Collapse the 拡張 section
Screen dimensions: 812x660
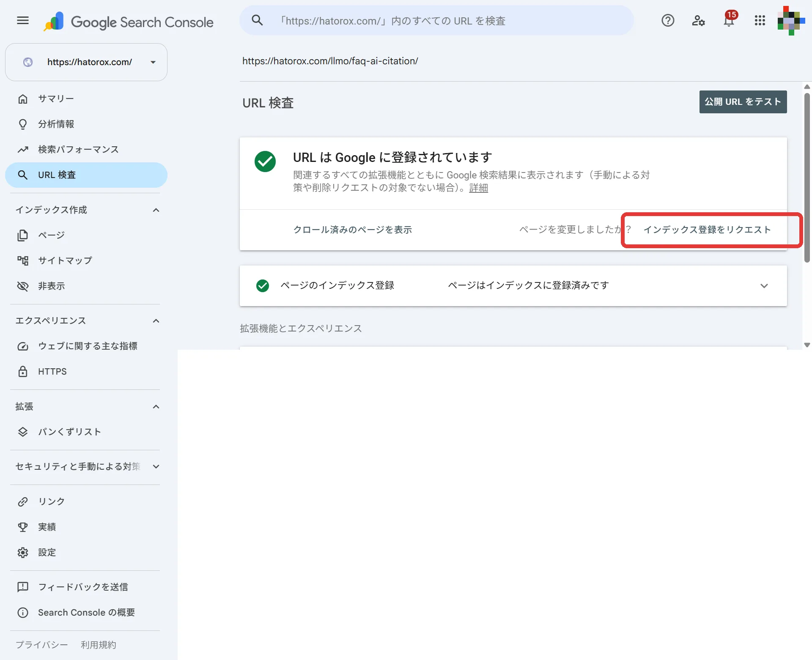tap(156, 407)
